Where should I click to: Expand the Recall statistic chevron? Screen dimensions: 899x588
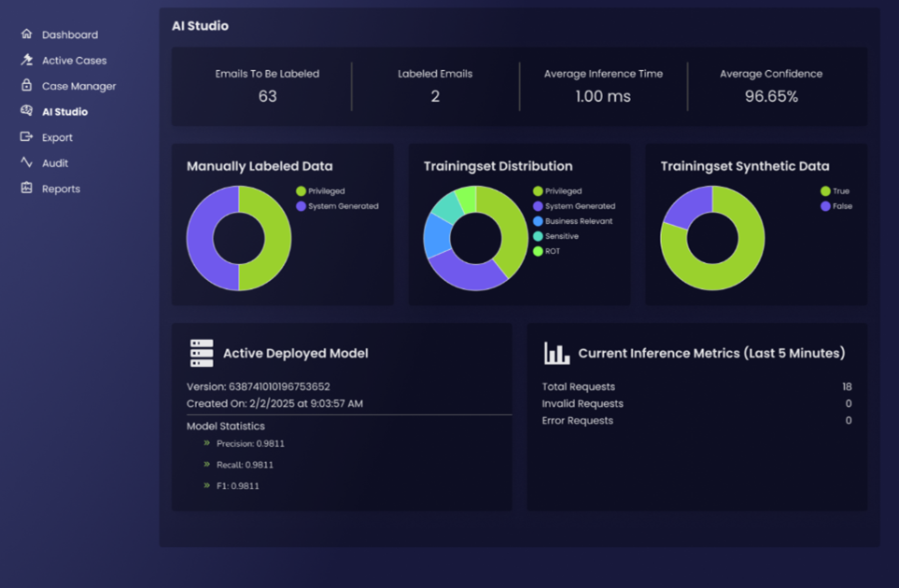[x=206, y=465]
